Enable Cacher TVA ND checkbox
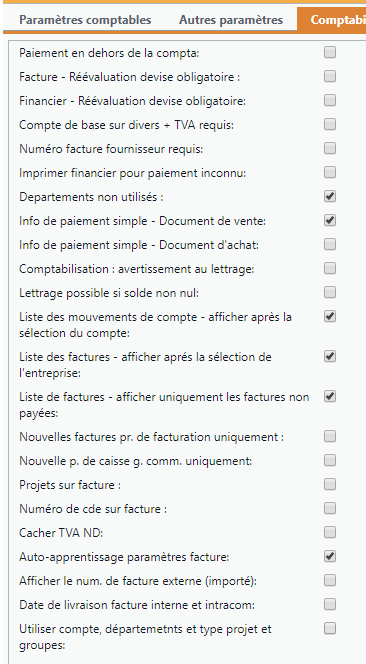Image resolution: width=366 pixels, height=664 pixels. pos(330,532)
